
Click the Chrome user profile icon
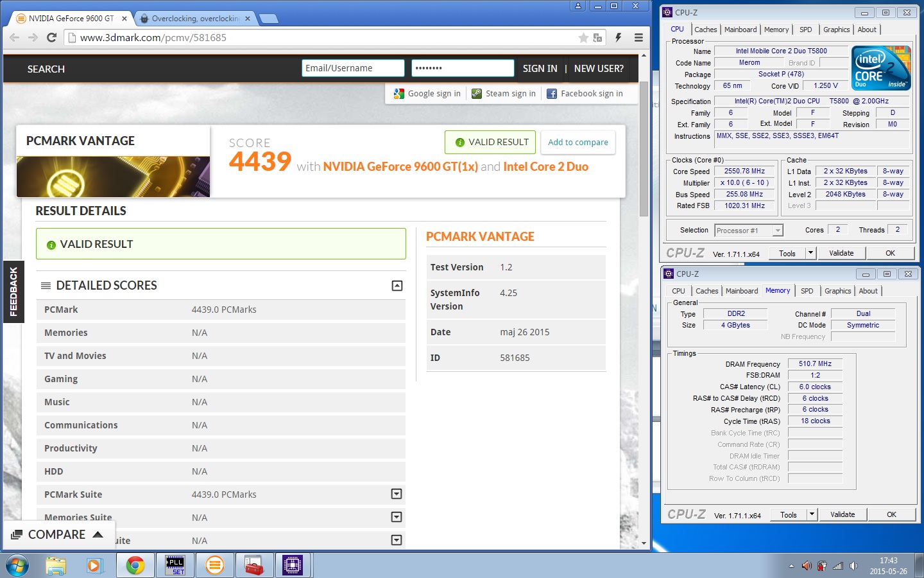(578, 6)
